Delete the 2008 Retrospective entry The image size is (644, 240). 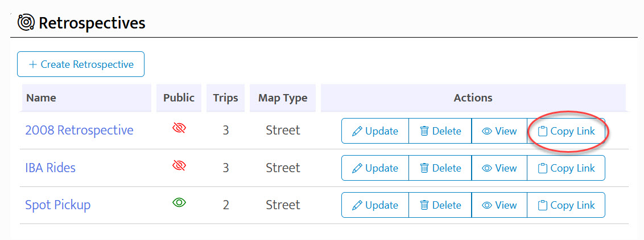[x=440, y=131]
